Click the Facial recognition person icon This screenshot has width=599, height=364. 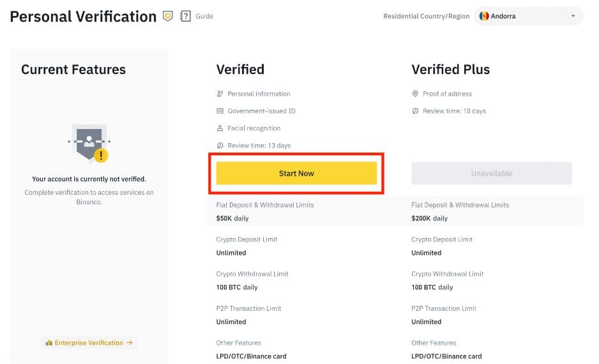tap(220, 128)
